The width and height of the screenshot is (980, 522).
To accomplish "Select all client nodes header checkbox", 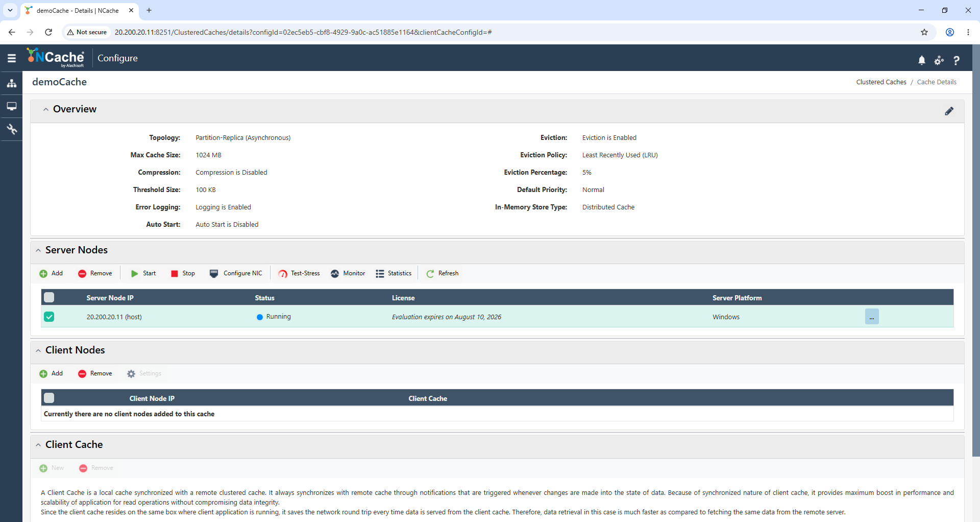I will (x=49, y=398).
